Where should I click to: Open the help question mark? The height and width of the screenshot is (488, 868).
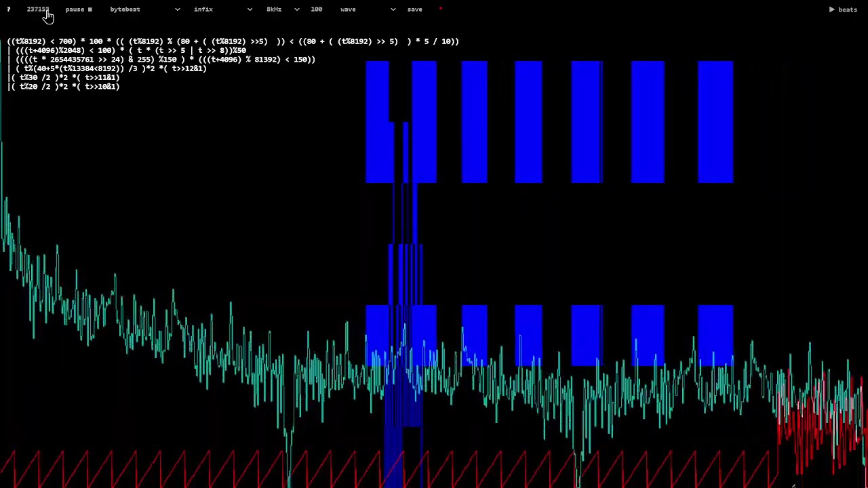tap(9, 9)
